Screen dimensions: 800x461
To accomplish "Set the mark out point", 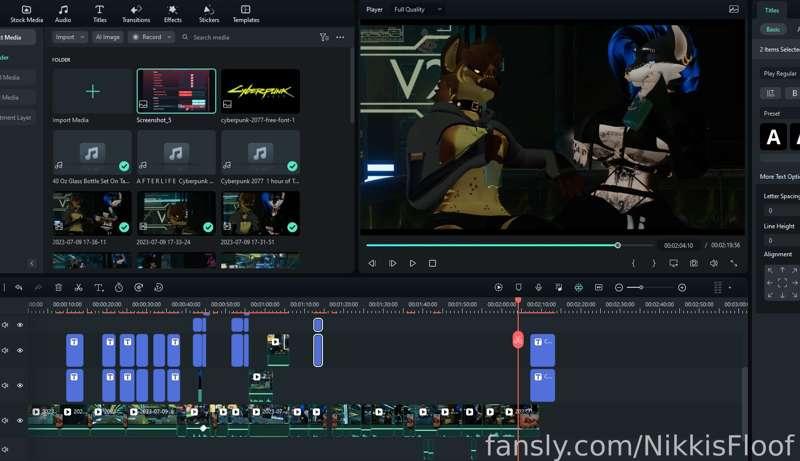I will tap(654, 263).
